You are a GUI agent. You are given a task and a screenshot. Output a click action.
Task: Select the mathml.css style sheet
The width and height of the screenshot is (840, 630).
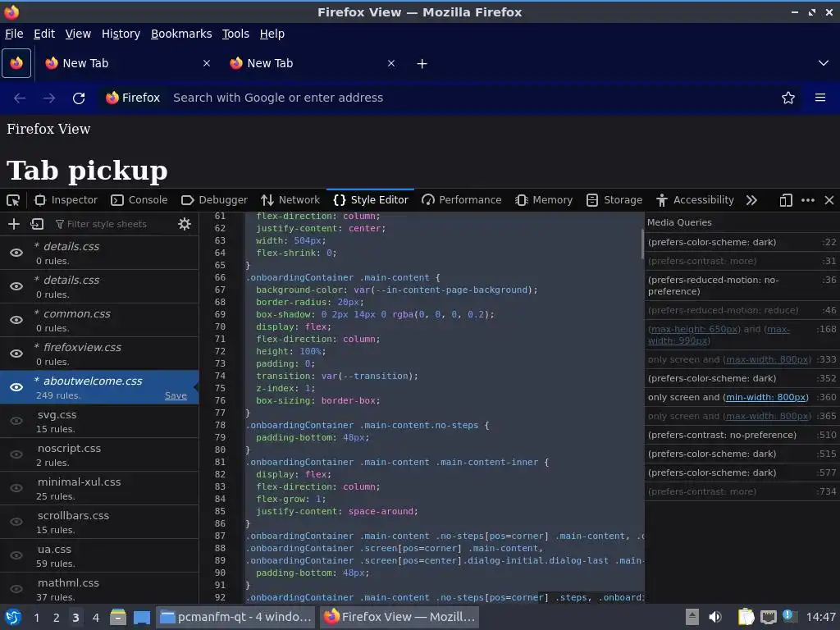[99, 589]
